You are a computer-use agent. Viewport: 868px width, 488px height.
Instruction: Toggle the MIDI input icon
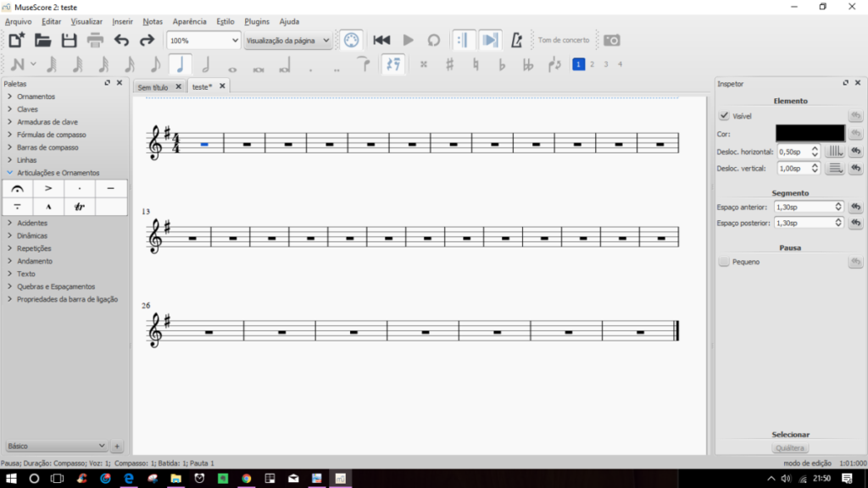[351, 40]
